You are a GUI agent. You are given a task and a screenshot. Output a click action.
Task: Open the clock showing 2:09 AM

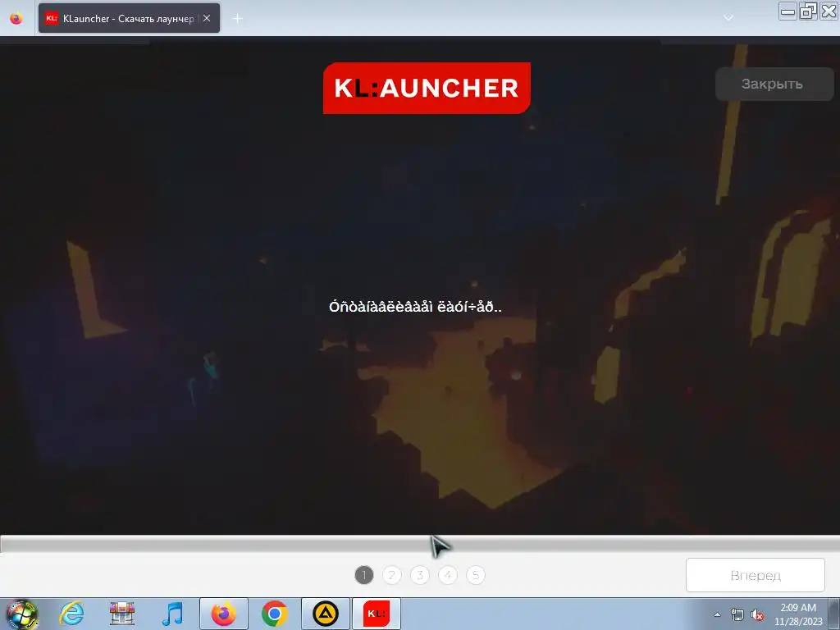pos(798,614)
